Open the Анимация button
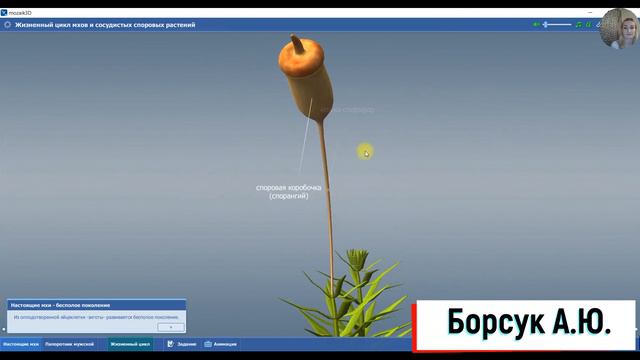Screen dimensions: 640x360 click(x=220, y=344)
